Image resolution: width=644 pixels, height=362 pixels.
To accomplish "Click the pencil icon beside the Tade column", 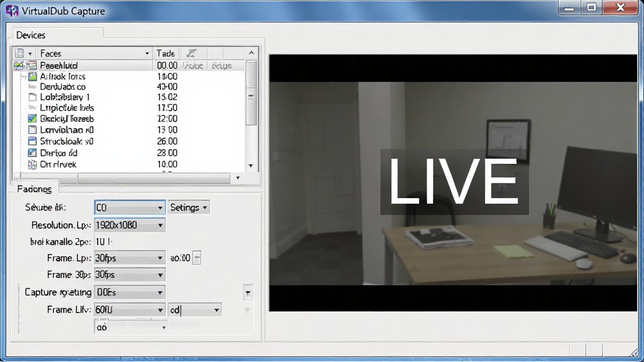I will click(x=191, y=53).
